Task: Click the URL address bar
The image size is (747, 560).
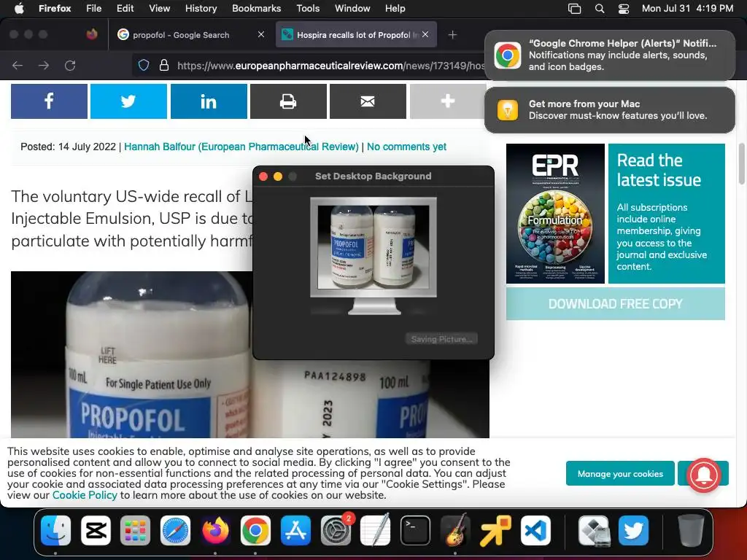Action: [x=329, y=66]
